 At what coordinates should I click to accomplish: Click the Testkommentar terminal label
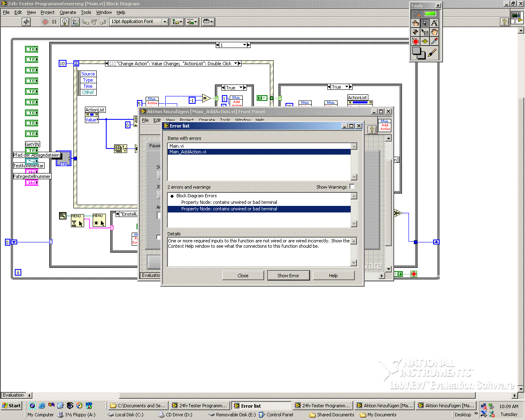29,166
